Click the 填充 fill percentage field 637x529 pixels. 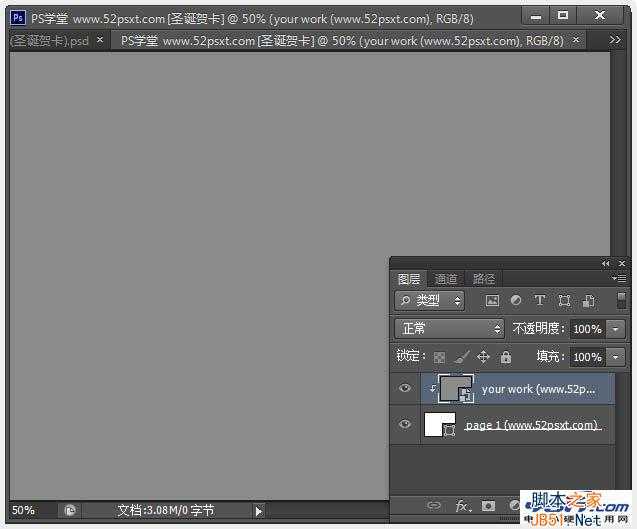pos(587,357)
